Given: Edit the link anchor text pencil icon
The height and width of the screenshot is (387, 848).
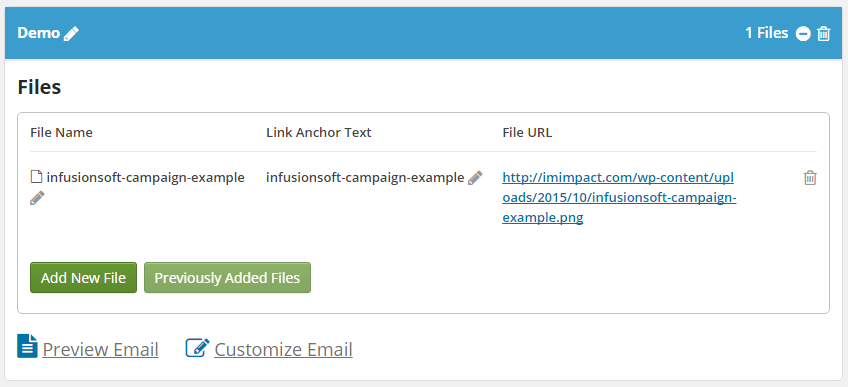Looking at the screenshot, I should pos(475,178).
